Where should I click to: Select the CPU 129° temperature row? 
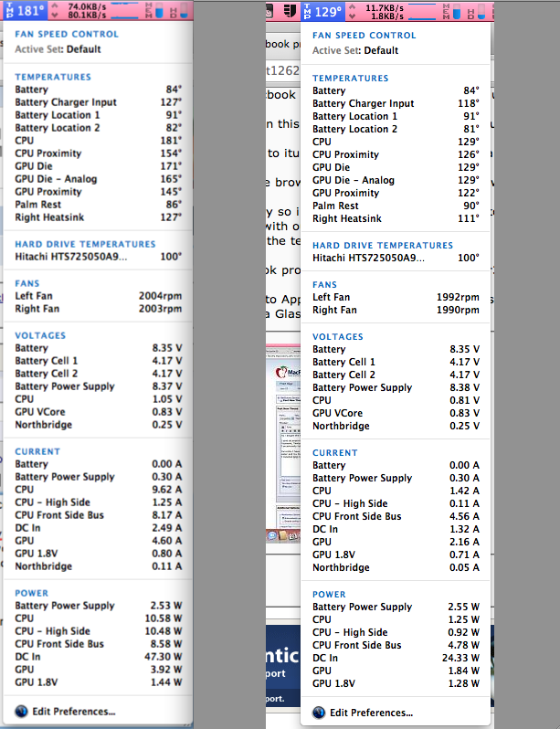tap(396, 142)
